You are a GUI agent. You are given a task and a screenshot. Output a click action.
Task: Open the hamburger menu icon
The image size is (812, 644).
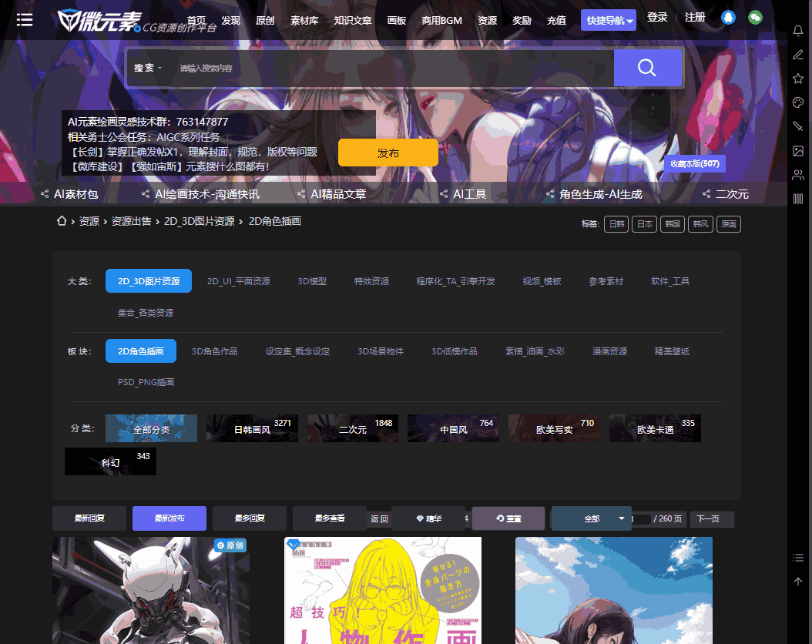pyautogui.click(x=25, y=20)
